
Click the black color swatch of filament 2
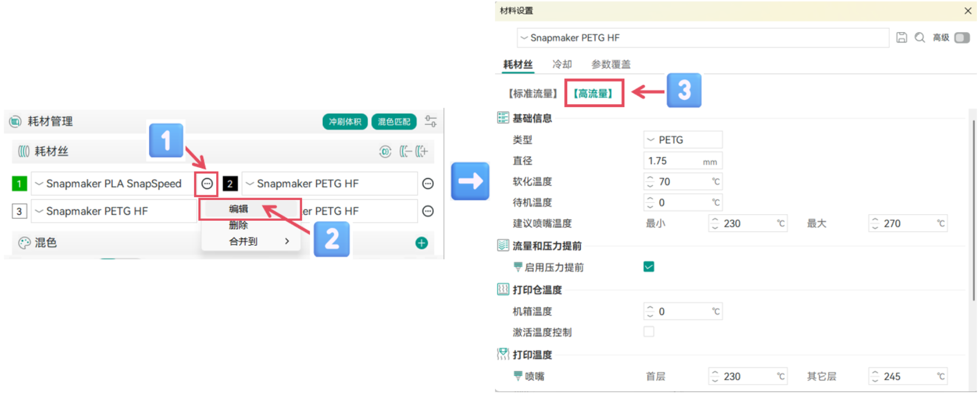coord(230,184)
